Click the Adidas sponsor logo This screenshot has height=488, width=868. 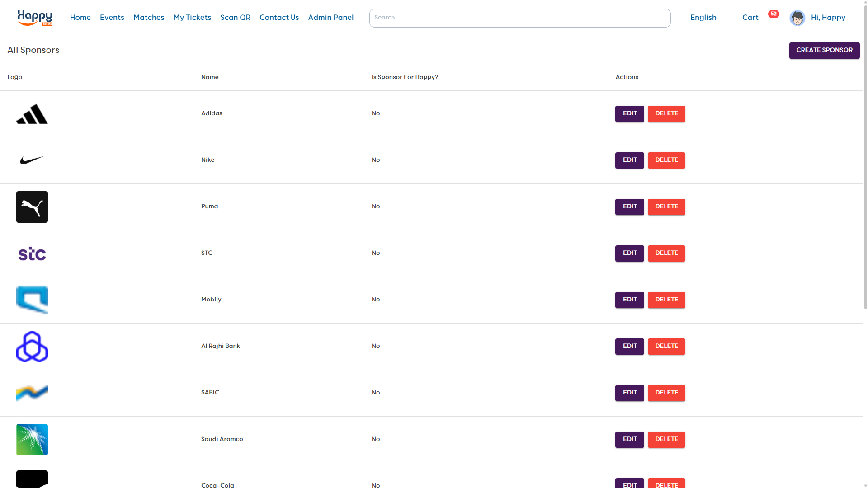coord(32,114)
